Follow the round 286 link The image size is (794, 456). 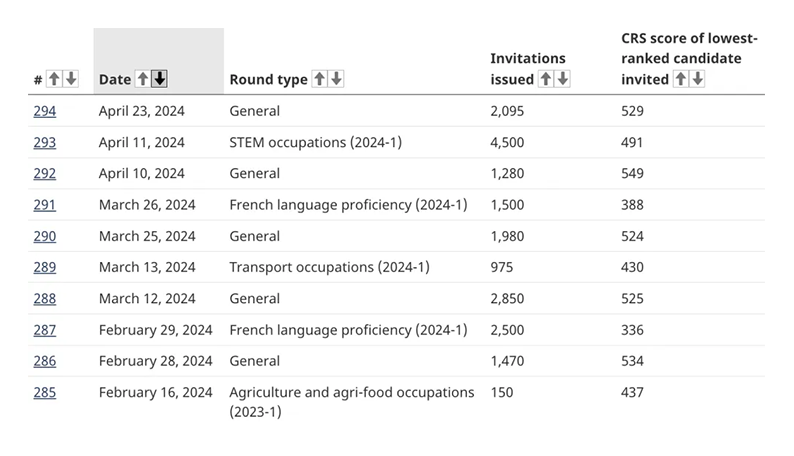point(44,361)
